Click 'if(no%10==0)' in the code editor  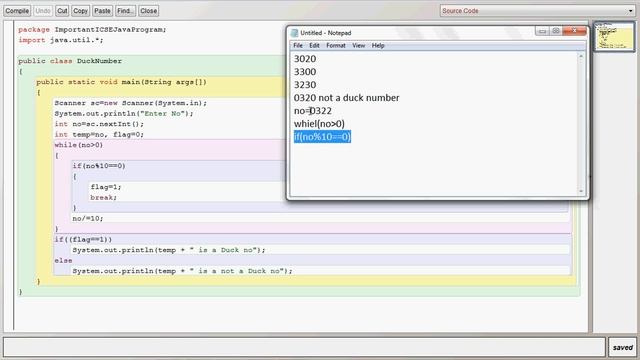pos(99,166)
